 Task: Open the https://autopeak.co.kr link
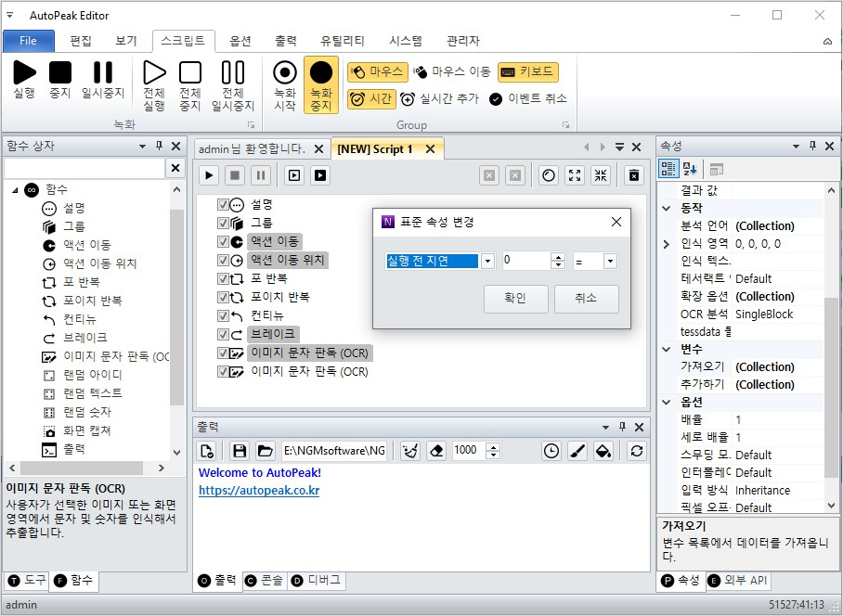(x=259, y=491)
